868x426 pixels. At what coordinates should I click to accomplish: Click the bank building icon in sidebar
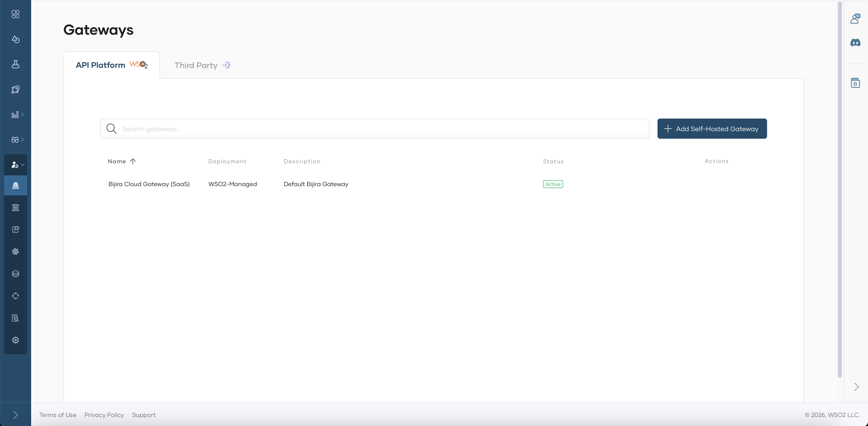point(16,207)
